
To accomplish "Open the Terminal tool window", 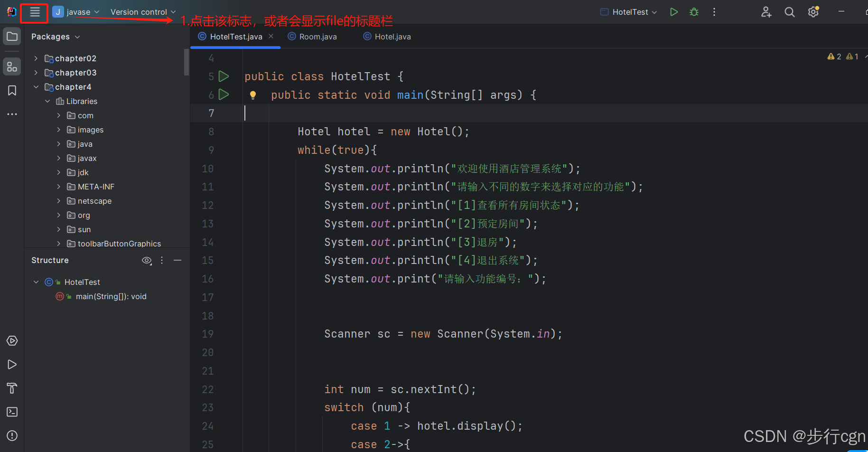I will [x=12, y=412].
